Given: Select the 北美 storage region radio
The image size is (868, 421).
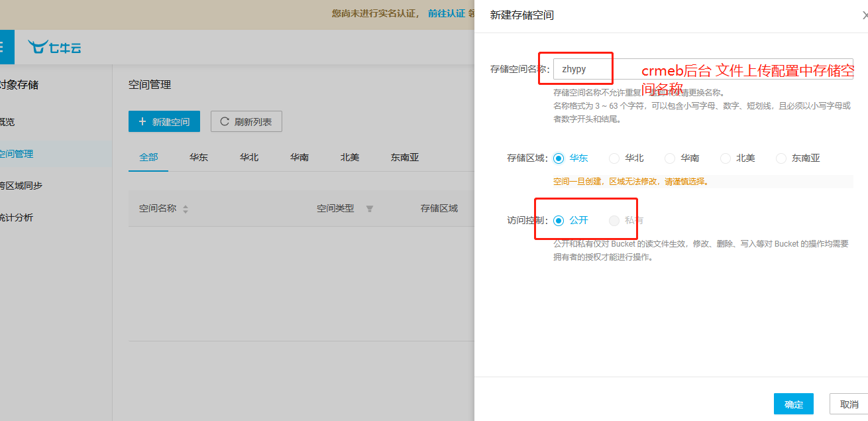Looking at the screenshot, I should click(726, 158).
